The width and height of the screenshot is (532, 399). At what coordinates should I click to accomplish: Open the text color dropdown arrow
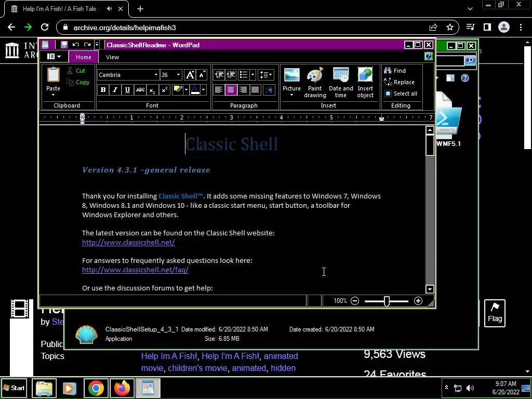(x=203, y=90)
